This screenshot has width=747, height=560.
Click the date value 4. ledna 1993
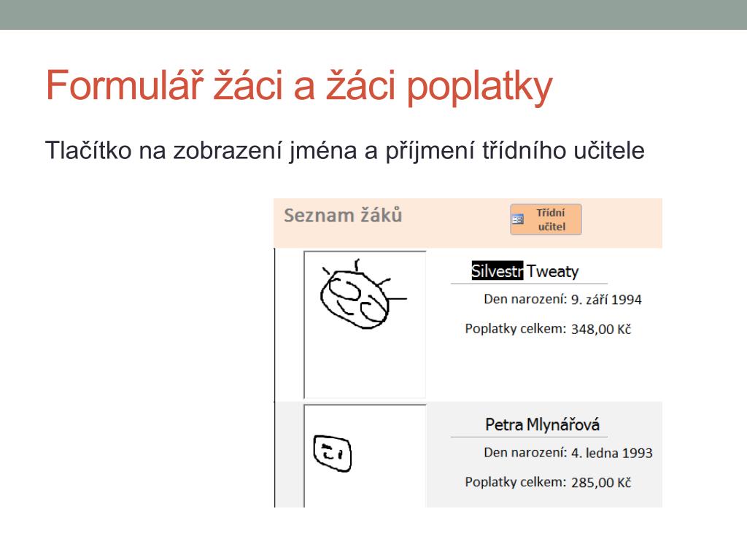(612, 453)
